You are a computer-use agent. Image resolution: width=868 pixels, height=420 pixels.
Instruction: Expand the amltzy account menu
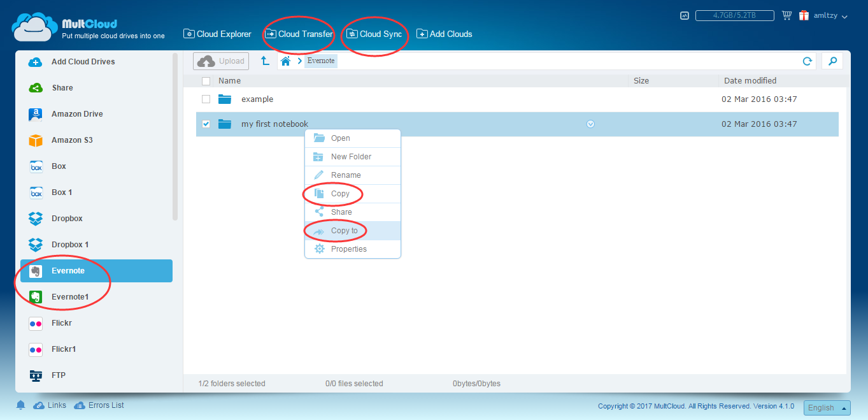coord(830,16)
